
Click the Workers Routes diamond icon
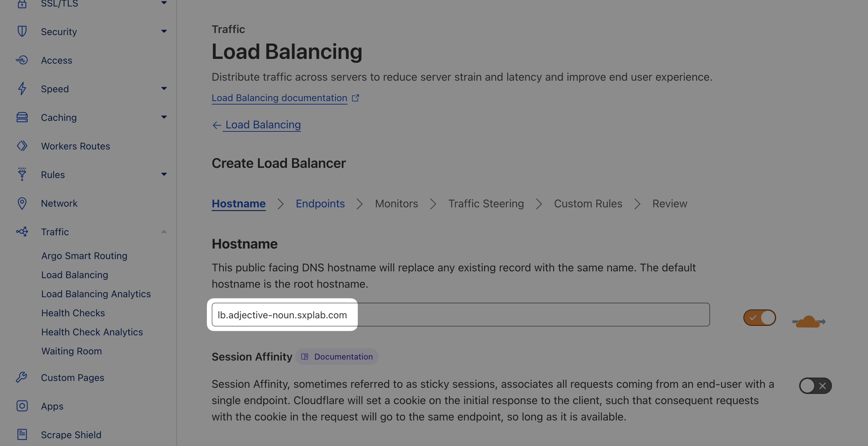[x=22, y=146]
